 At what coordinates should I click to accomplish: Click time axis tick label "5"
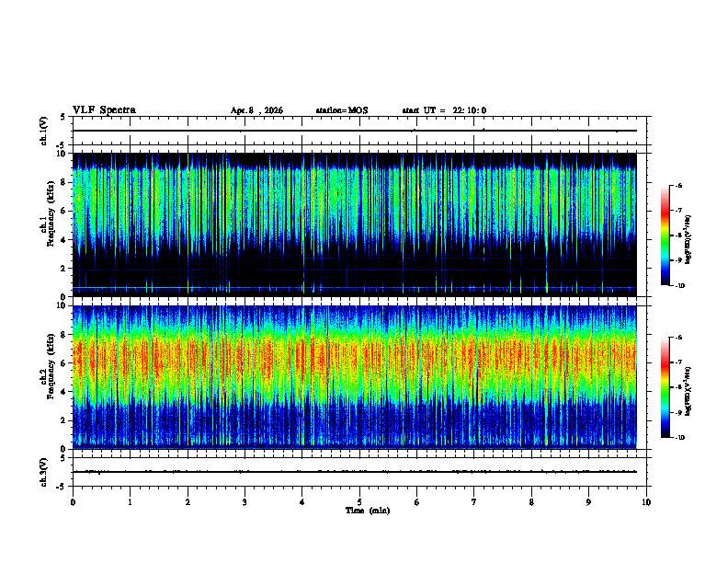359,502
